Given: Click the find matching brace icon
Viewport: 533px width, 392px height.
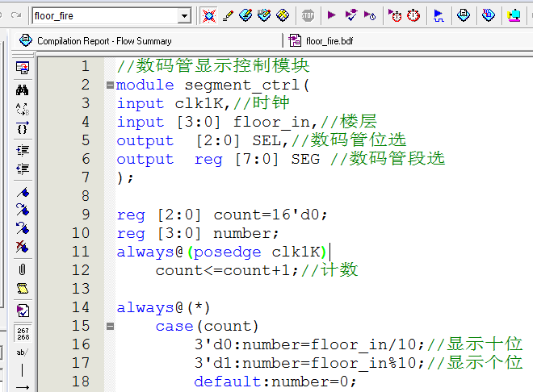Looking at the screenshot, I should [23, 128].
